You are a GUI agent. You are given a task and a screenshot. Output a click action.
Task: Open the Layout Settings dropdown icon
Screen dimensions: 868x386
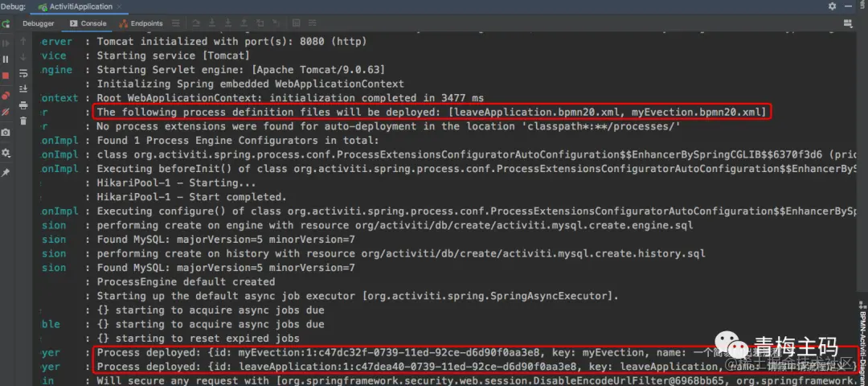pos(847,23)
